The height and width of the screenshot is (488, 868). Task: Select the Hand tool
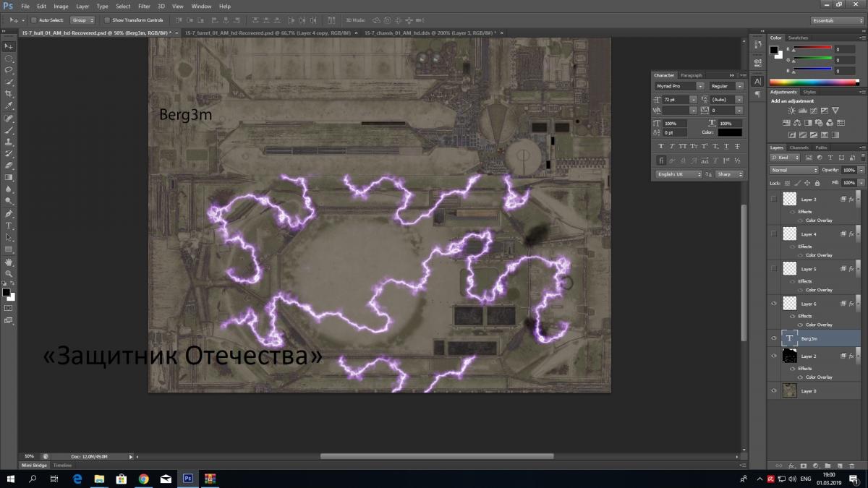tap(9, 262)
